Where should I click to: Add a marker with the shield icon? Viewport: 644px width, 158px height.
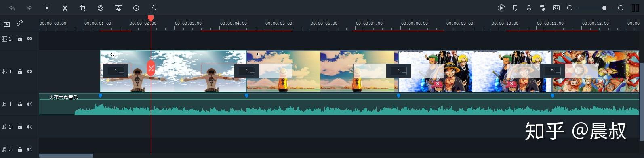pos(515,8)
